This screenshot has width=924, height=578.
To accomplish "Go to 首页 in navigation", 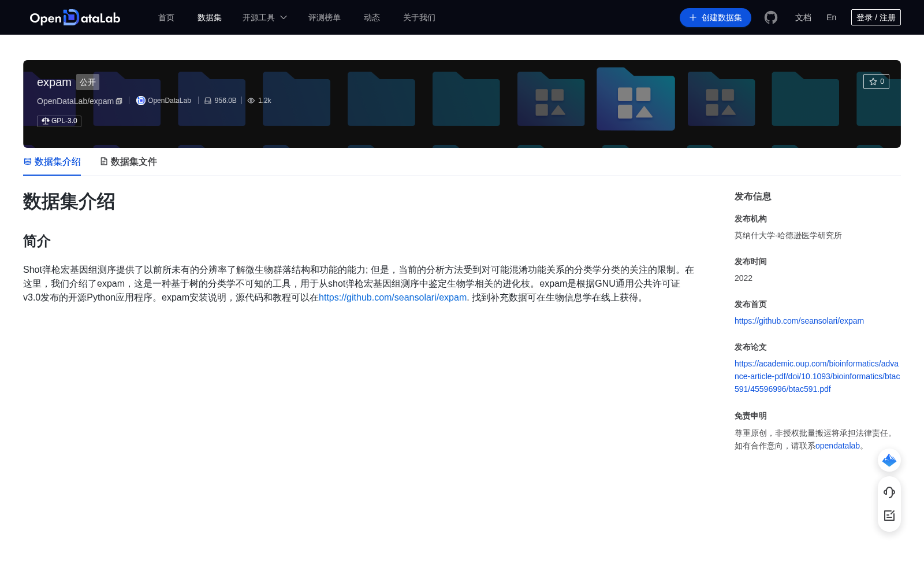I will coord(166,17).
